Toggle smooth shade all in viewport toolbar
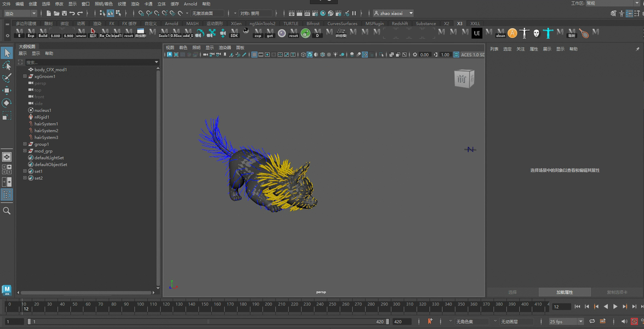The image size is (644, 329). (310, 55)
